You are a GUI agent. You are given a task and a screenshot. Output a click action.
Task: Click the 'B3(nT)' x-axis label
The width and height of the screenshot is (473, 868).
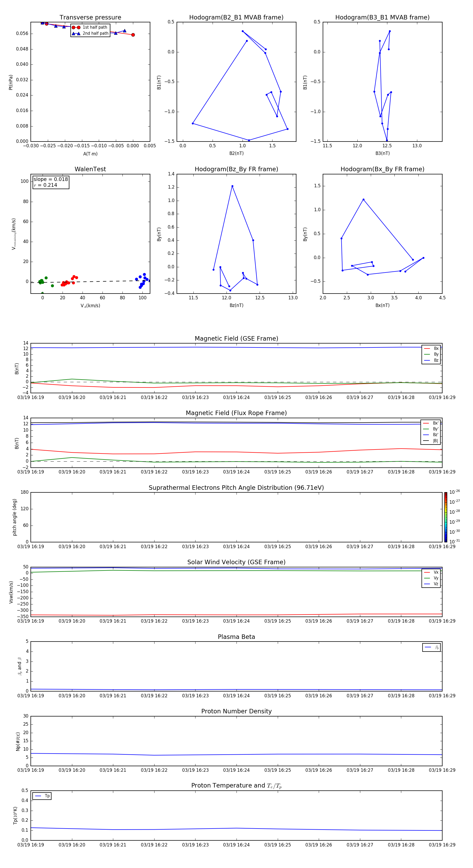pyautogui.click(x=382, y=153)
